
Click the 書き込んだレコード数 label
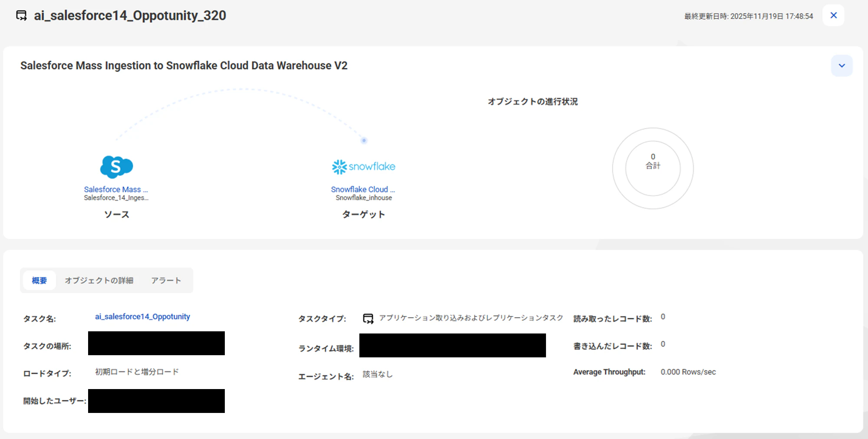613,346
